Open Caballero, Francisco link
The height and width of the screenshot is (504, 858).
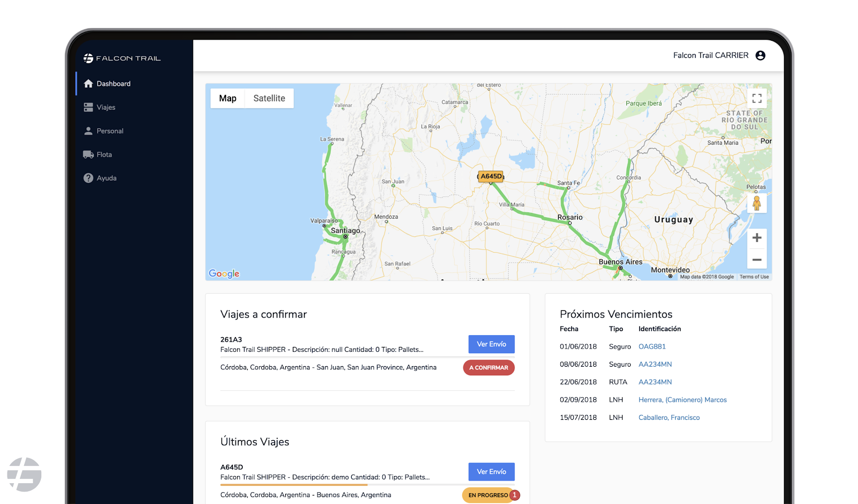click(669, 417)
